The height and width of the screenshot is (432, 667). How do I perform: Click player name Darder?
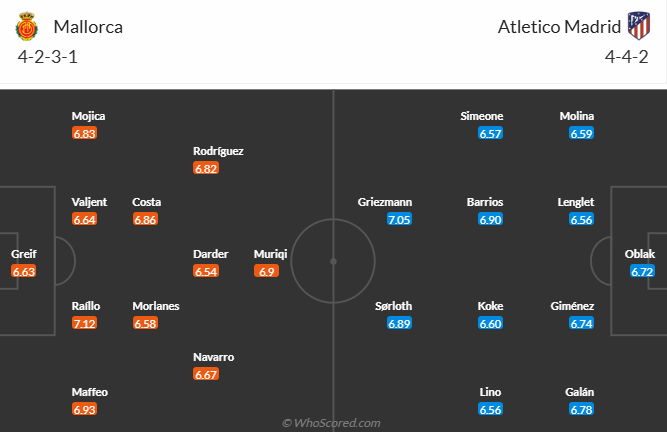[x=210, y=254]
